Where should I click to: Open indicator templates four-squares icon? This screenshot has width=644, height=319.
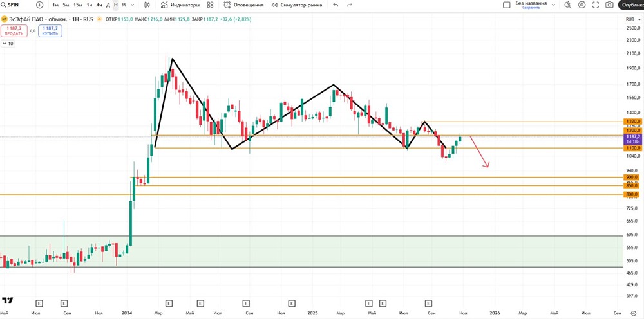click(211, 5)
